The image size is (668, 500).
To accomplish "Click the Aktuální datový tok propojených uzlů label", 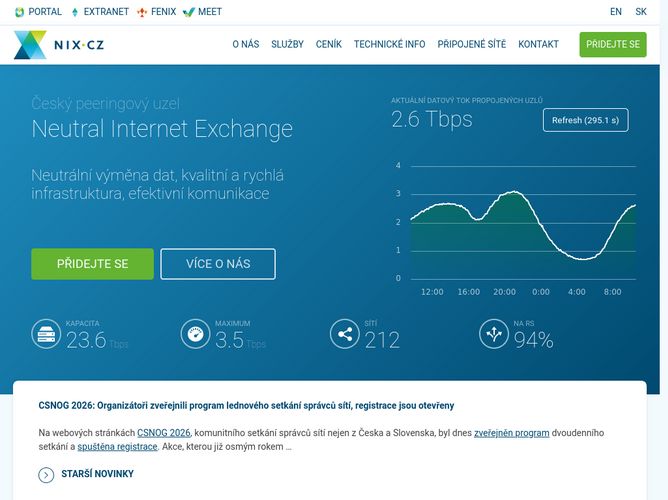I will coord(467,101).
